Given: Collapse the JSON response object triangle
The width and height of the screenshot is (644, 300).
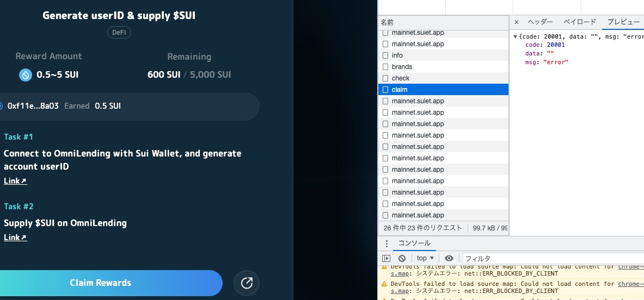Looking at the screenshot, I should click(x=516, y=37).
